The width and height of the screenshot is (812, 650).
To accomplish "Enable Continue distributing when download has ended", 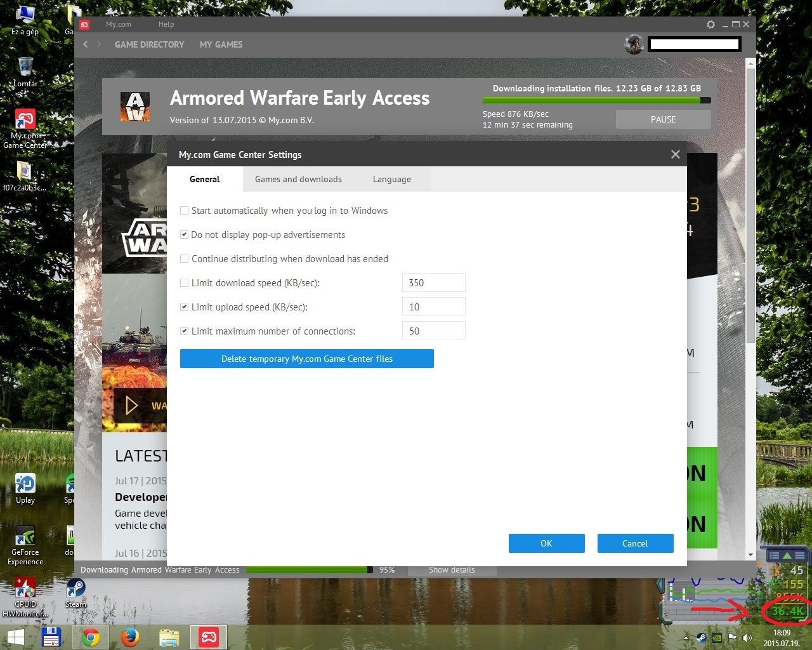I will (x=184, y=259).
